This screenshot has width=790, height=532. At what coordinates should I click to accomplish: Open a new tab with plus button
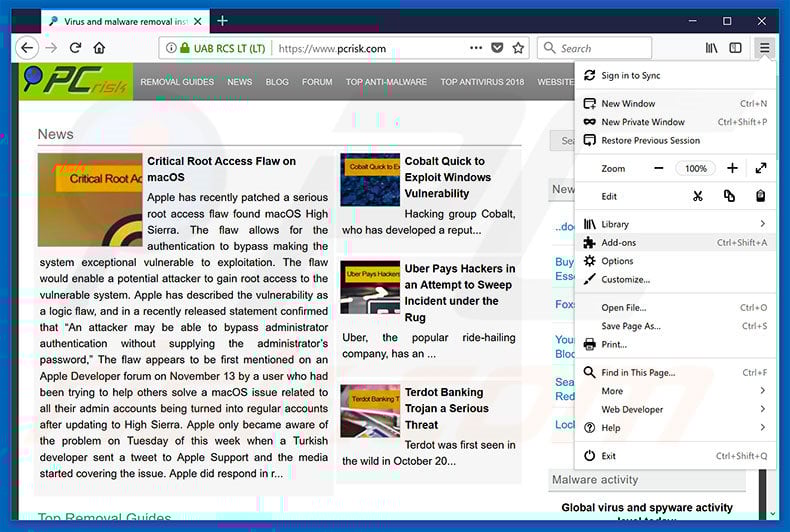tap(222, 21)
